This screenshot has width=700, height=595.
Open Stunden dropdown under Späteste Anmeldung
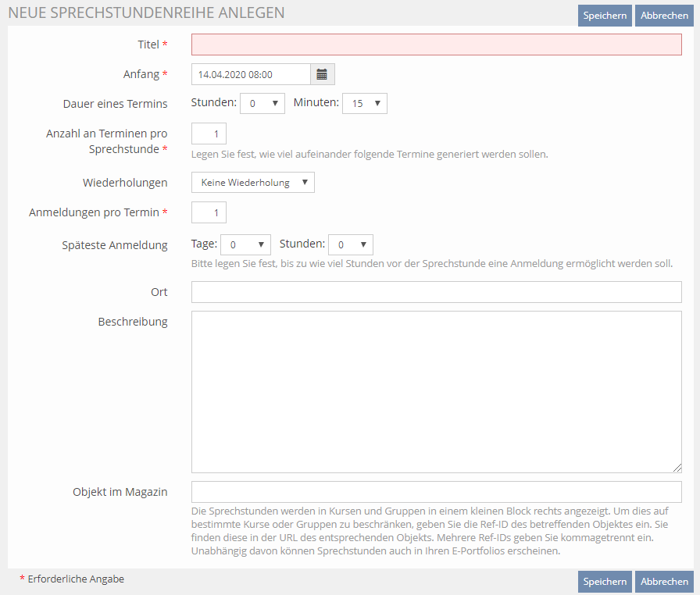[350, 244]
